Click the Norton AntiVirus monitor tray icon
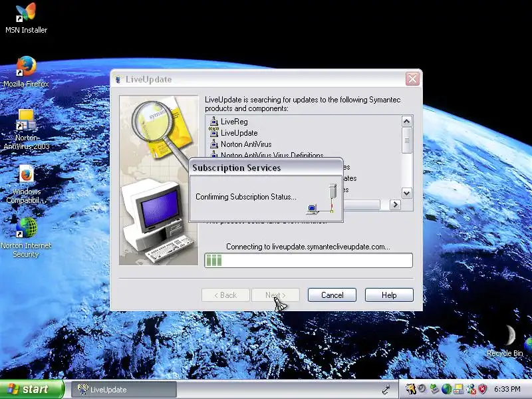 pos(459,389)
